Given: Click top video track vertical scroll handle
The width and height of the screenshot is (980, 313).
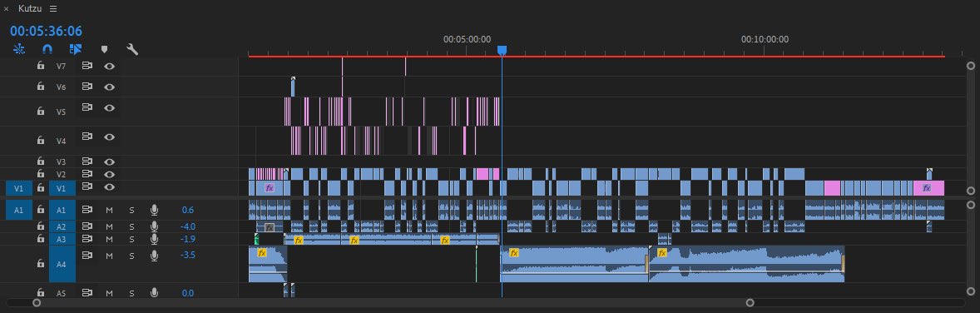Looking at the screenshot, I should (x=971, y=65).
